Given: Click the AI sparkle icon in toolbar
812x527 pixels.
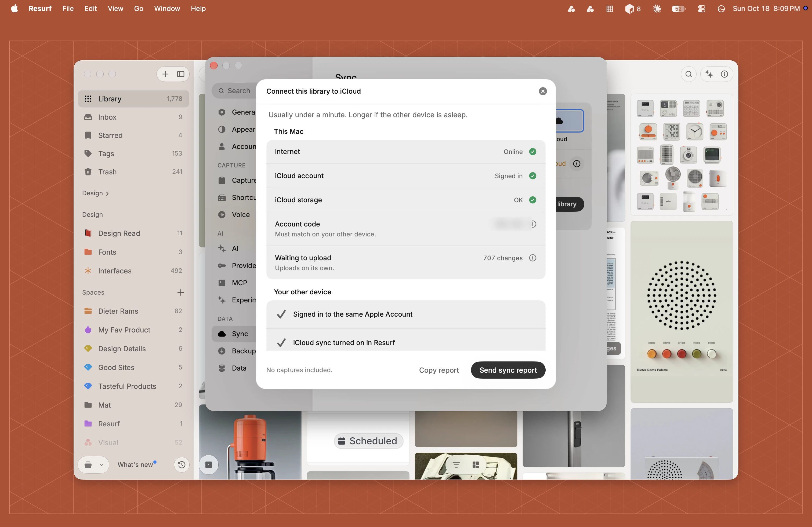Looking at the screenshot, I should coord(709,74).
